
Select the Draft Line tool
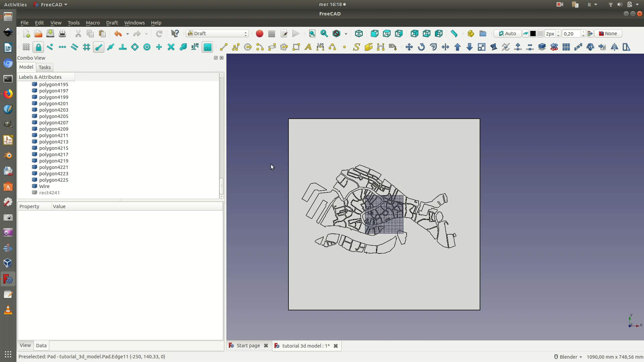click(x=224, y=47)
